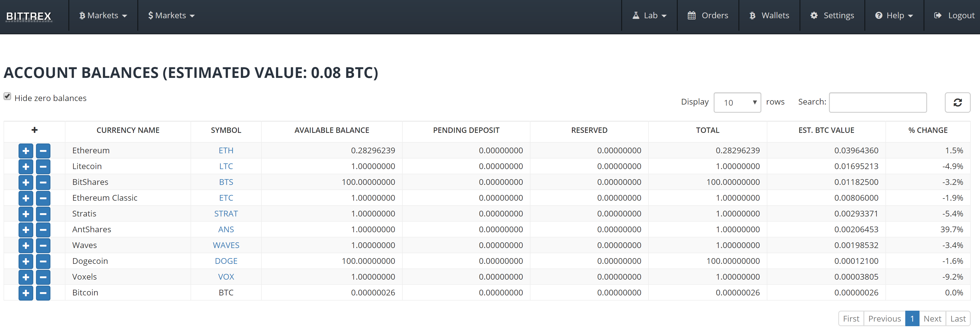Click the withdraw minus icon for AntShares
Image resolution: width=980 pixels, height=330 pixels.
(43, 230)
